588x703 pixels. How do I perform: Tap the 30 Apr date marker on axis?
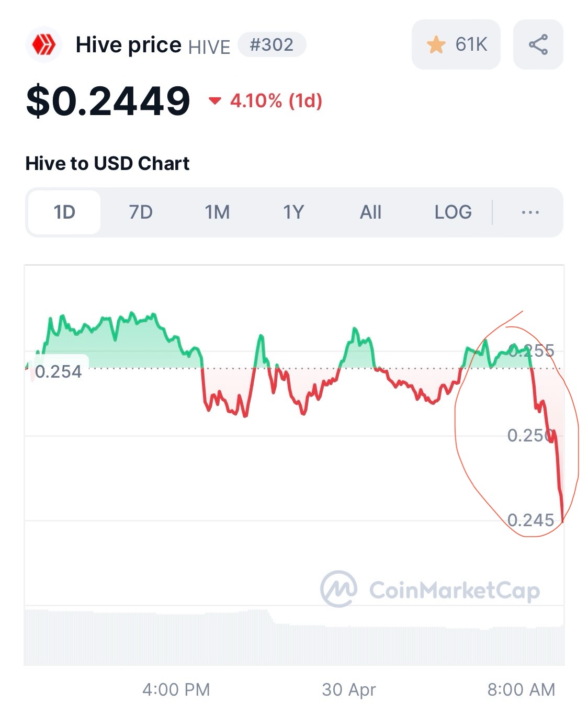[x=349, y=689]
